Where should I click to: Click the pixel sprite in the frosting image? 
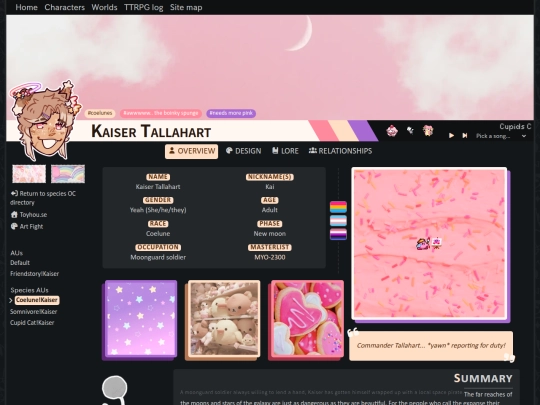[429, 243]
